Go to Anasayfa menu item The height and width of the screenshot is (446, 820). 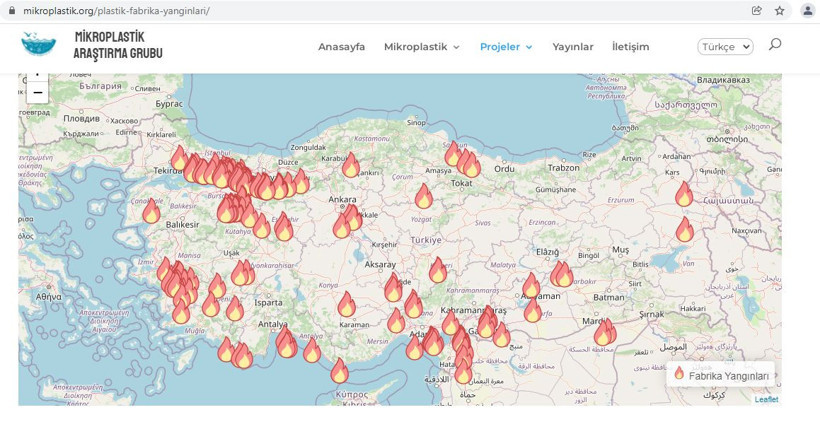point(341,47)
